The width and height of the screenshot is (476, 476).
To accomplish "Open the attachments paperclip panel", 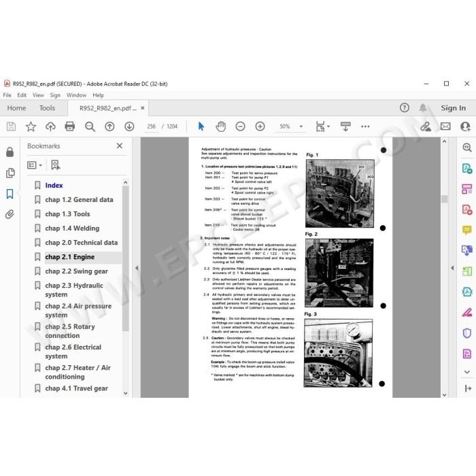I will pyautogui.click(x=10, y=214).
